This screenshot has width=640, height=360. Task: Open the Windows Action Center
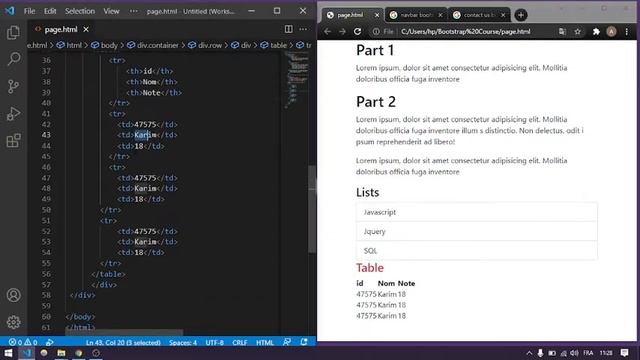624,353
